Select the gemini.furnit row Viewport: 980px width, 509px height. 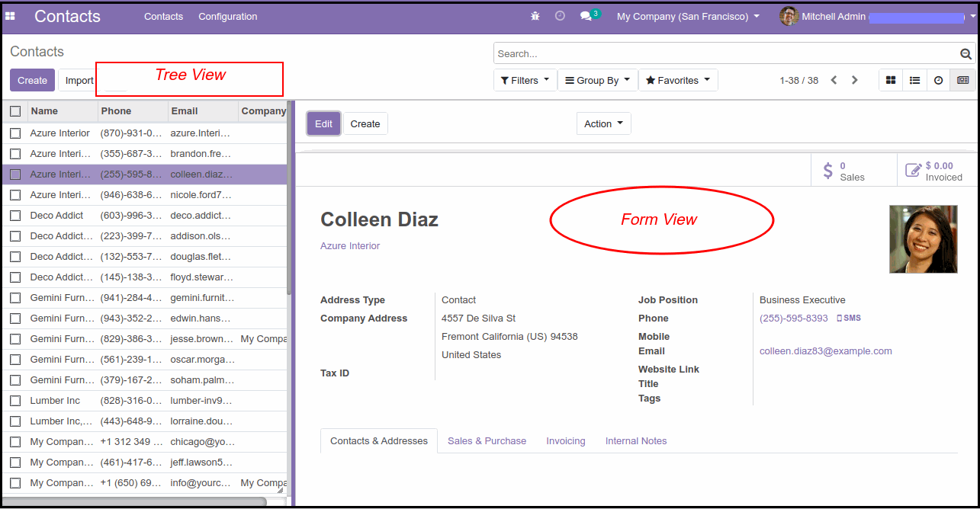[x=145, y=298]
